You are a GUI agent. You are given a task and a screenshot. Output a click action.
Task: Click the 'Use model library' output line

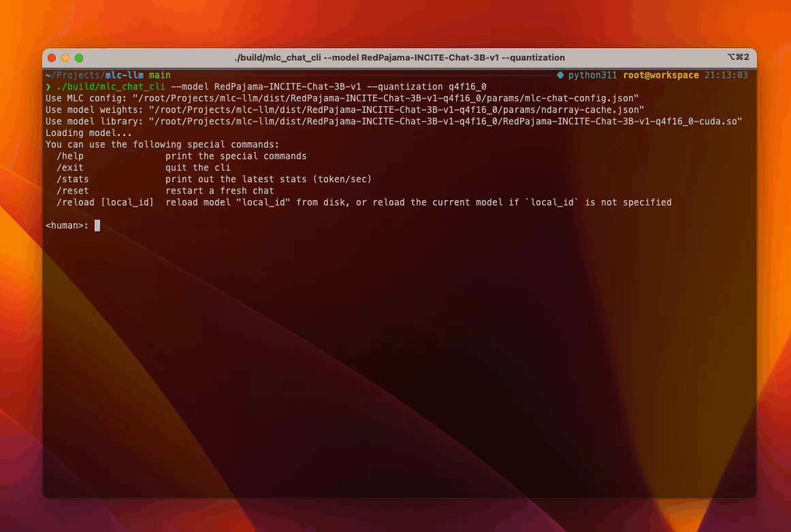pyautogui.click(x=393, y=122)
